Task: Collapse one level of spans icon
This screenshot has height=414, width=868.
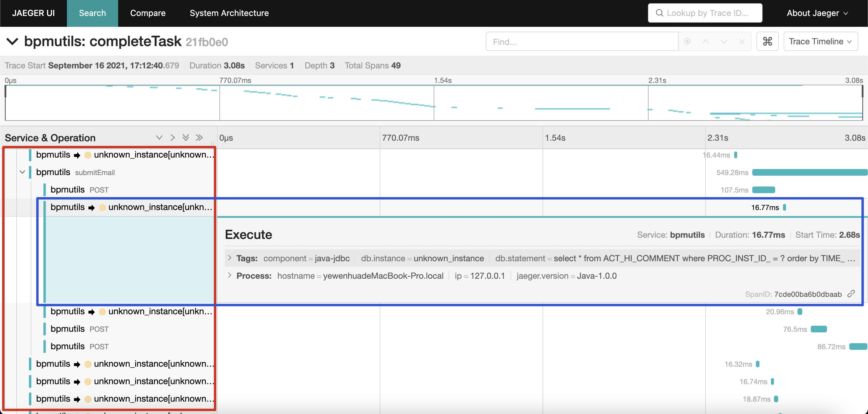Action: coord(172,137)
